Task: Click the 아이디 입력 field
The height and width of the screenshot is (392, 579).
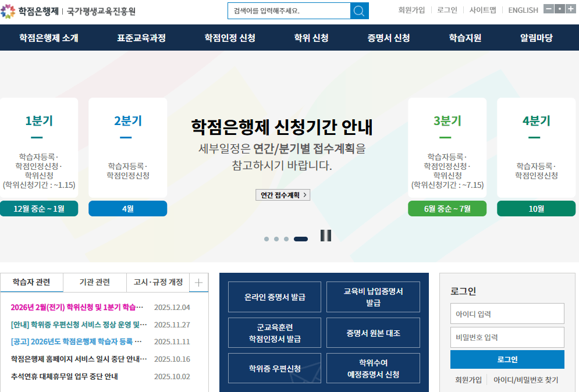Action: (x=507, y=313)
